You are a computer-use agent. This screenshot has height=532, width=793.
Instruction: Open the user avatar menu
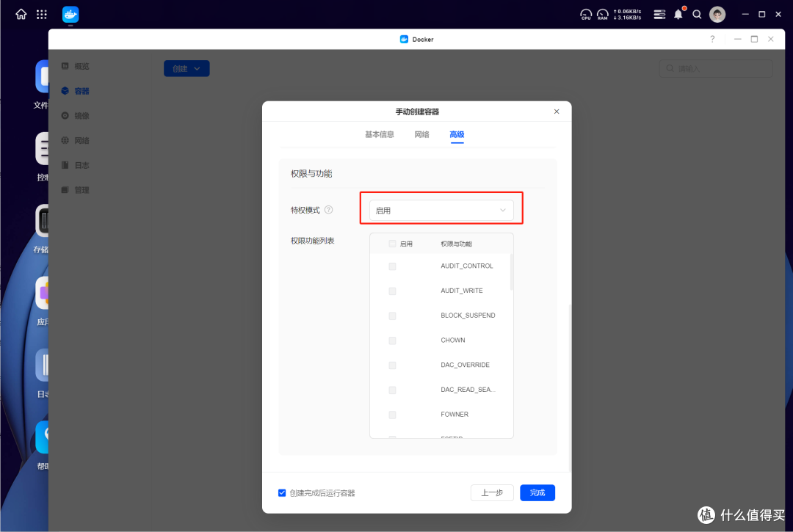point(717,14)
